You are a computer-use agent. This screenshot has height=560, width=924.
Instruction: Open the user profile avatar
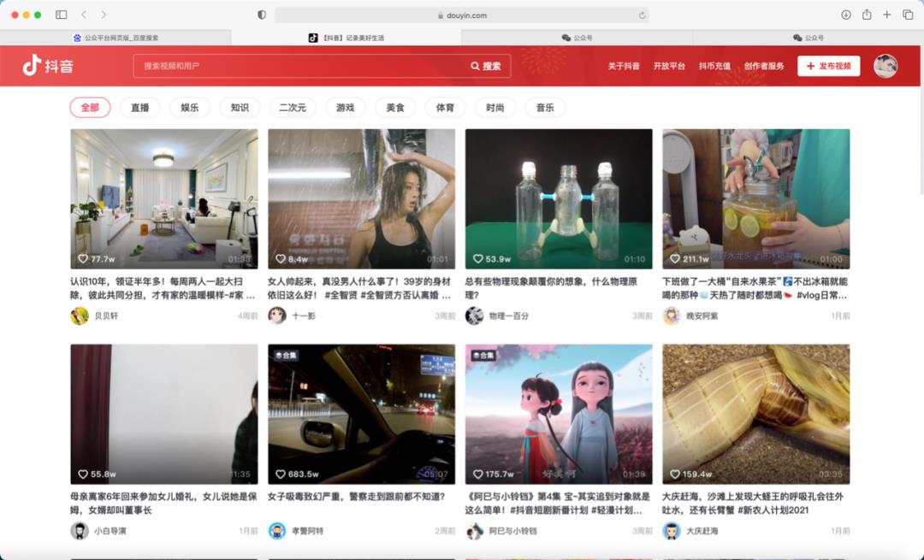885,66
